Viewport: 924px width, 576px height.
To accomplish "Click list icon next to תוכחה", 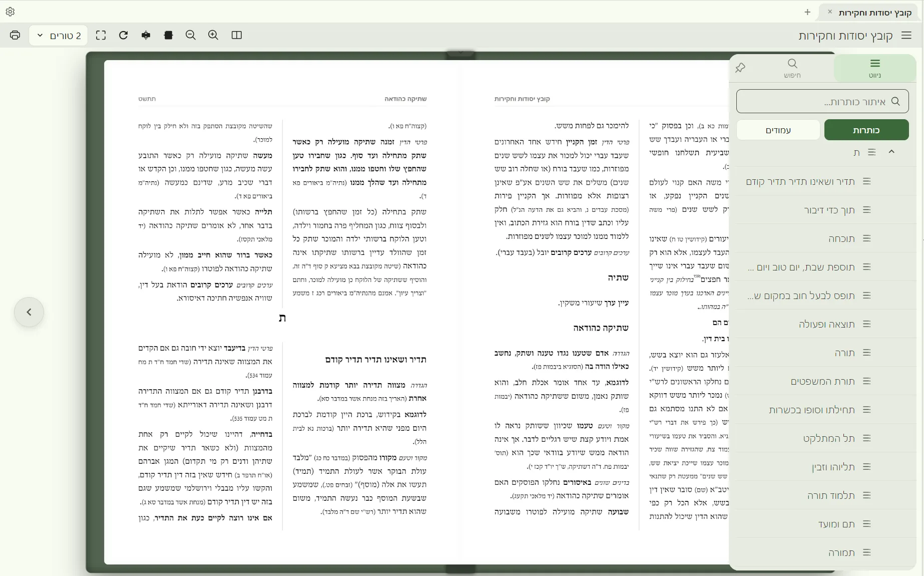I will point(867,238).
